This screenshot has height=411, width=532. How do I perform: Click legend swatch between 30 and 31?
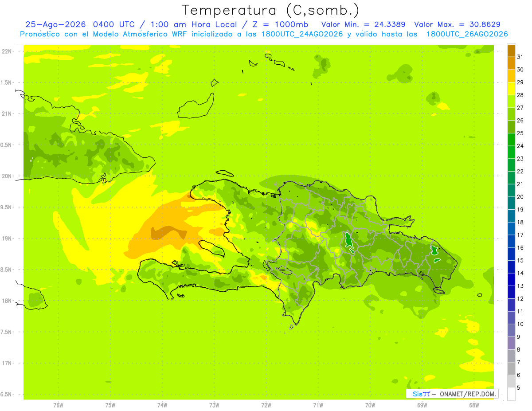[x=511, y=63]
